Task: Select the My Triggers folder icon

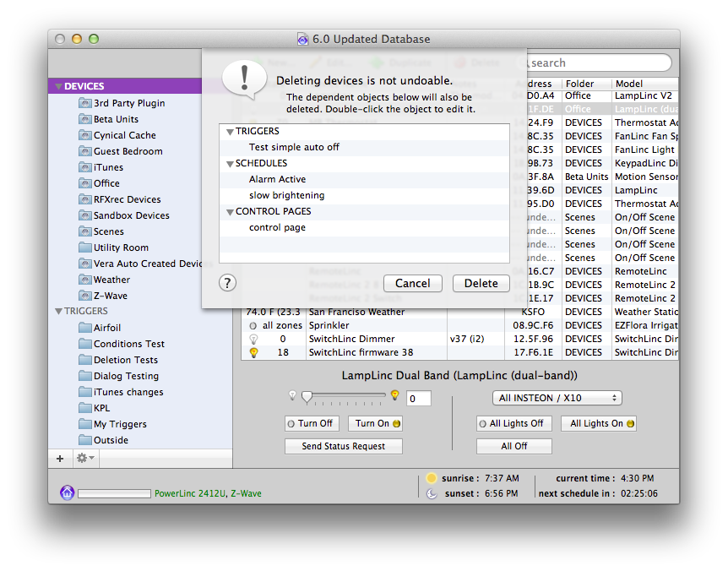Action: tap(85, 424)
